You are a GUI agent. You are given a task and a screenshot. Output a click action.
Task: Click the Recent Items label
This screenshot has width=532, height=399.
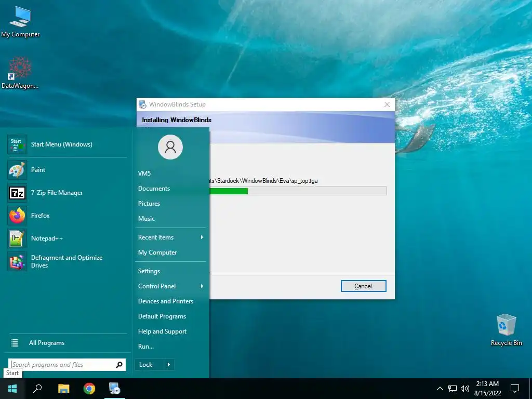156,237
